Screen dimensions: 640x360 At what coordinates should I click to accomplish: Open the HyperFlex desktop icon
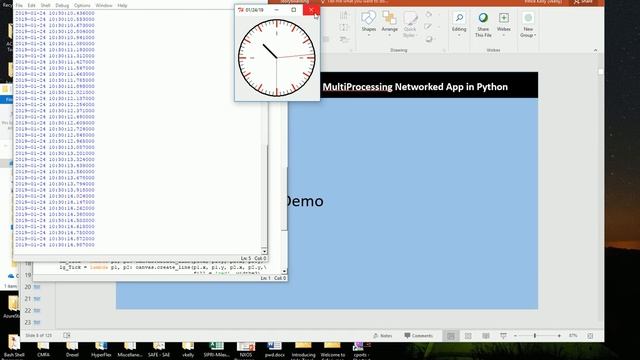click(x=101, y=349)
